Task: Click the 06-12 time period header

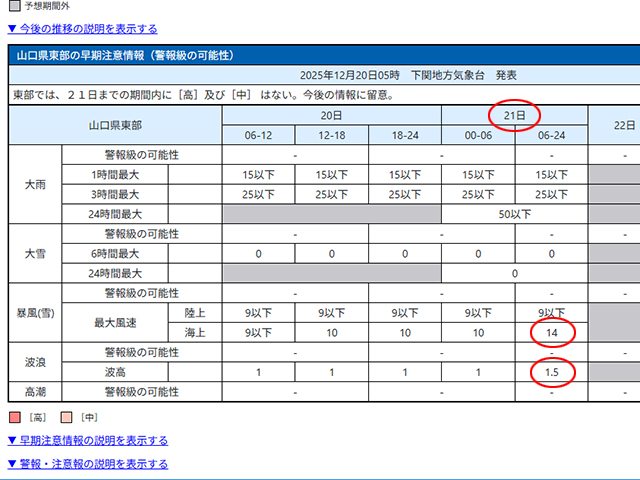Action: [258, 135]
